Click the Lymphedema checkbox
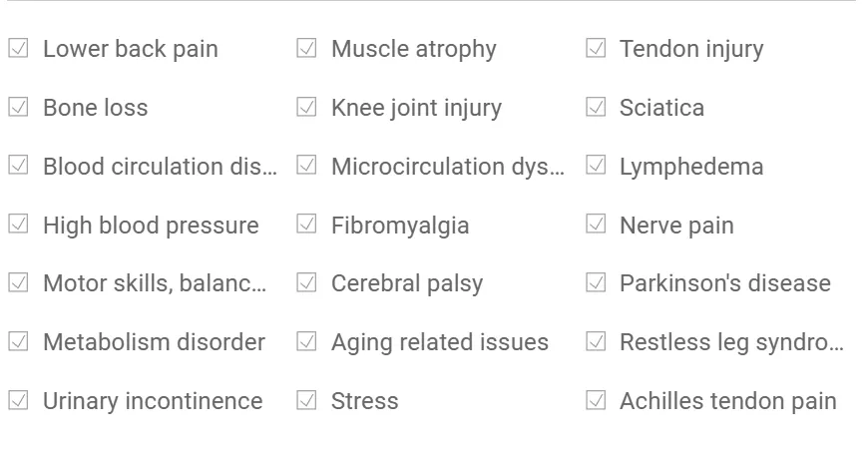This screenshot has width=868, height=461. [596, 166]
